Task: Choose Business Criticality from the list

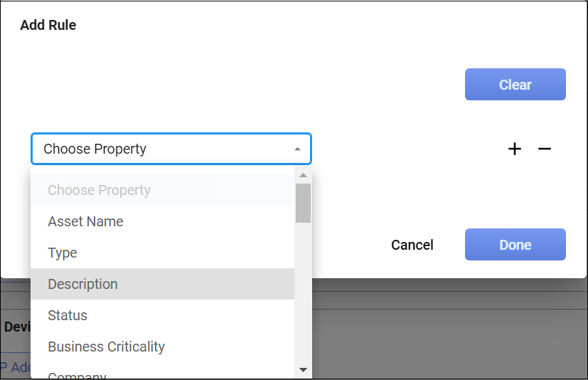Action: [106, 347]
